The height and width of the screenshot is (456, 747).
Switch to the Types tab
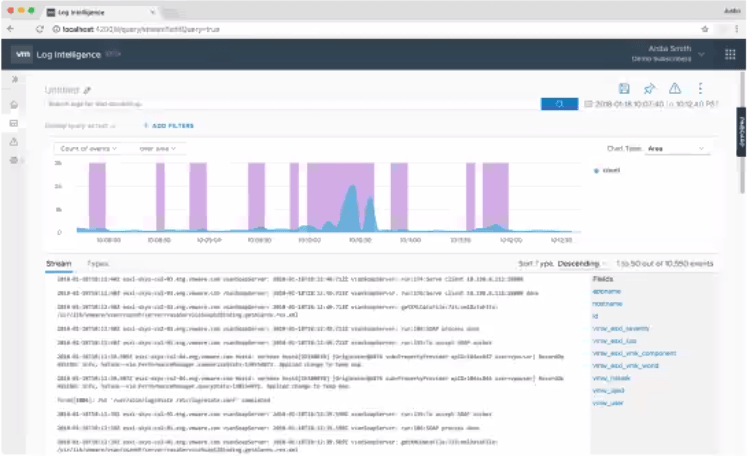(98, 263)
